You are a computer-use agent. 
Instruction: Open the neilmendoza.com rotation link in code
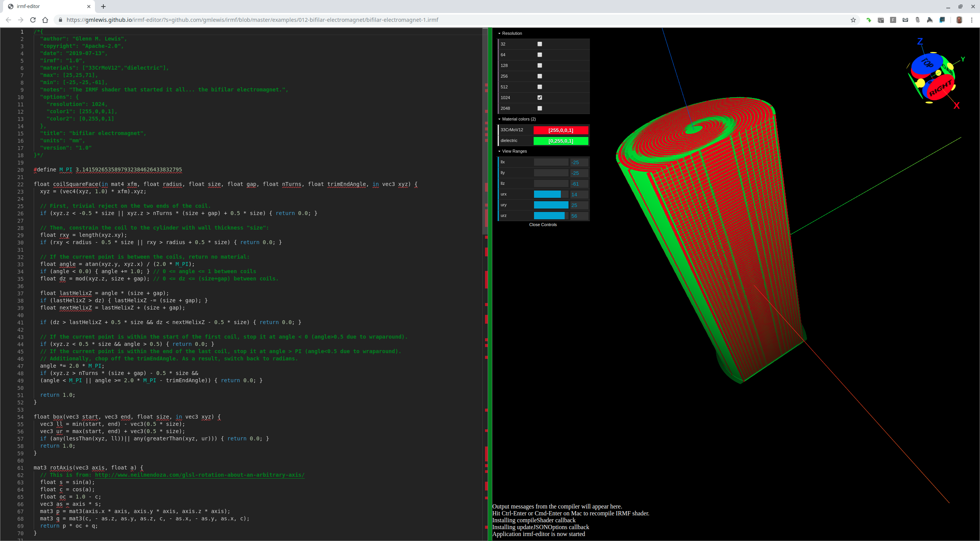coord(199,475)
